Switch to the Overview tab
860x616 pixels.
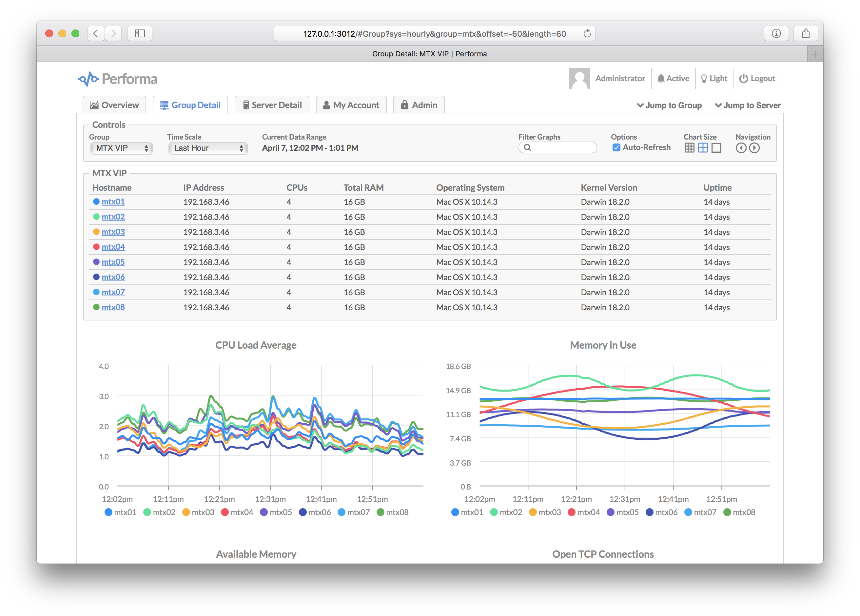coord(114,105)
